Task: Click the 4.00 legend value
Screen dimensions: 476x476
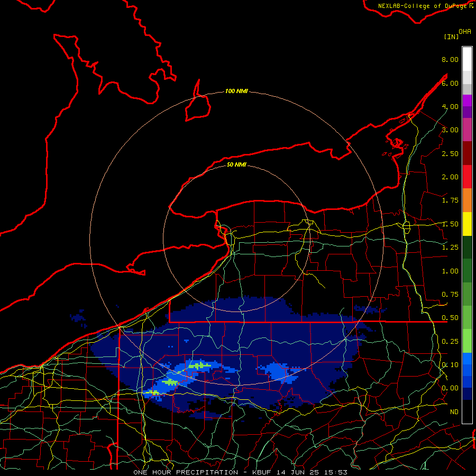Action: (x=450, y=106)
